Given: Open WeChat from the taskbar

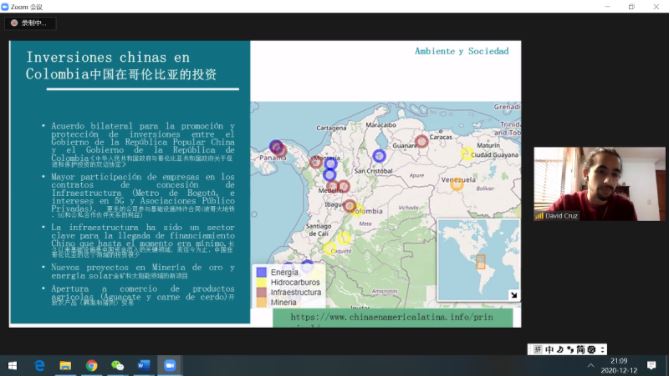Looking at the screenshot, I should point(118,365).
